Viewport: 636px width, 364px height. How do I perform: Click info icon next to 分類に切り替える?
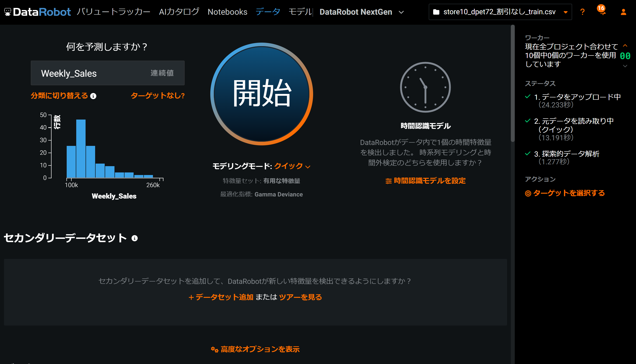tap(93, 96)
